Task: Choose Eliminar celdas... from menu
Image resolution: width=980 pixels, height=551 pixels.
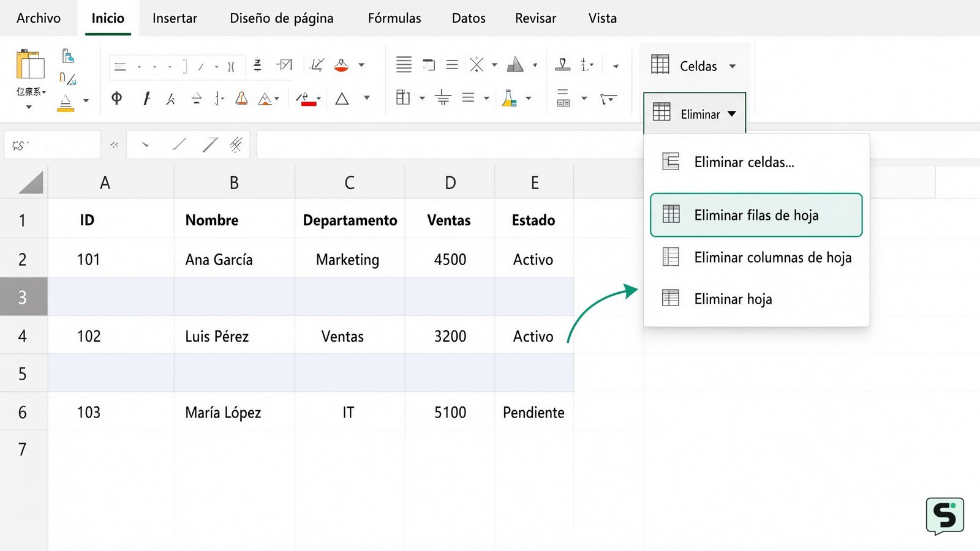Action: coord(756,162)
